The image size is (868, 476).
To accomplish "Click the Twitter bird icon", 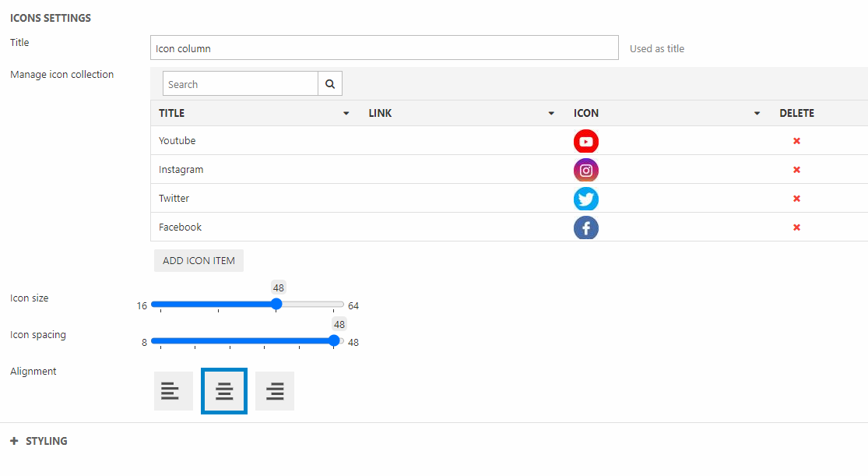I will click(x=585, y=199).
